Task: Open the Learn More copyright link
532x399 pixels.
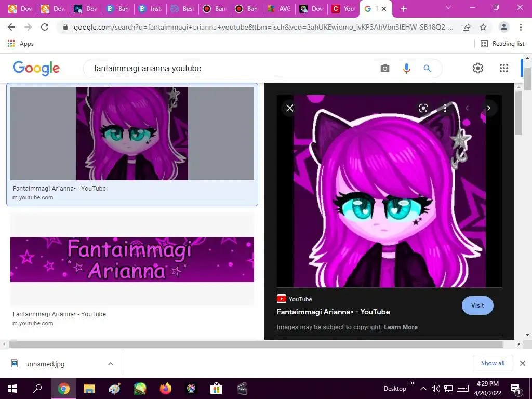Action: tap(401, 327)
